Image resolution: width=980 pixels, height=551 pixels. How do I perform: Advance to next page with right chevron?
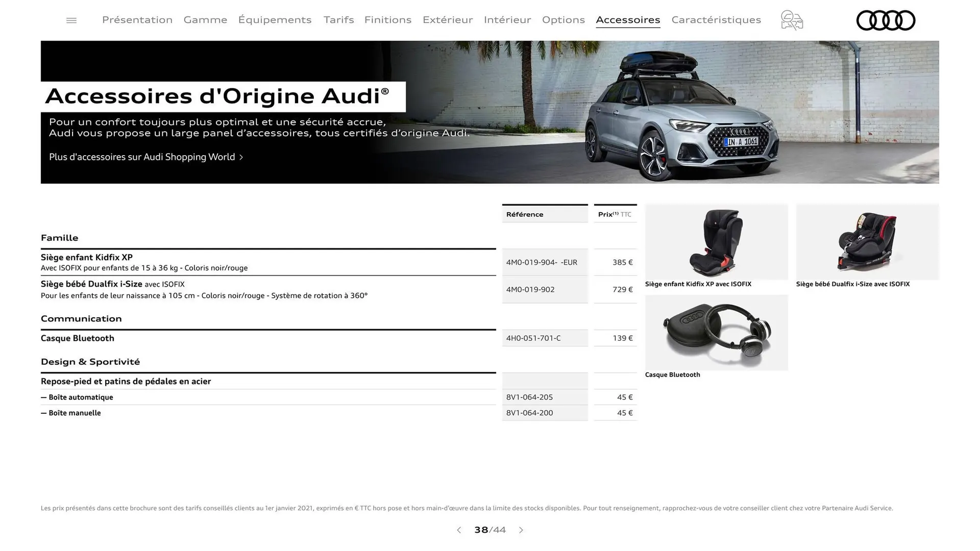click(x=521, y=530)
